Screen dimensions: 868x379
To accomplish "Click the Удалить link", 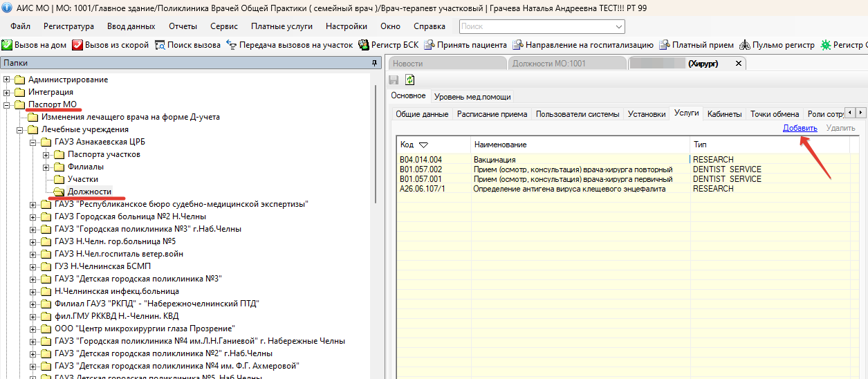I will point(840,128).
